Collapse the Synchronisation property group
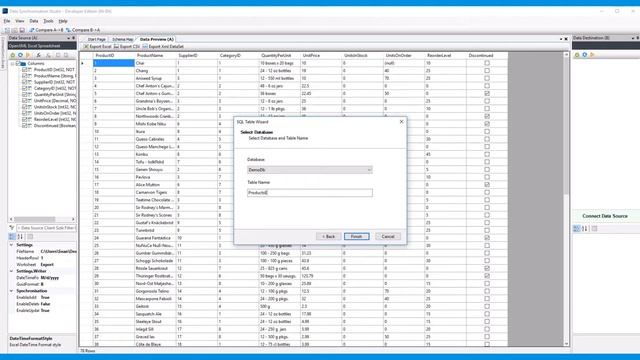The width and height of the screenshot is (640, 360). point(11,291)
